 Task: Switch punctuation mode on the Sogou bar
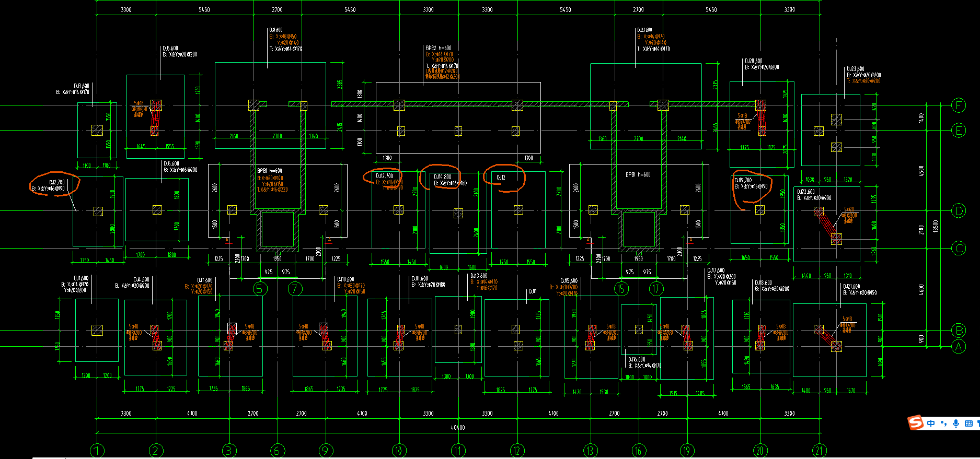(943, 423)
